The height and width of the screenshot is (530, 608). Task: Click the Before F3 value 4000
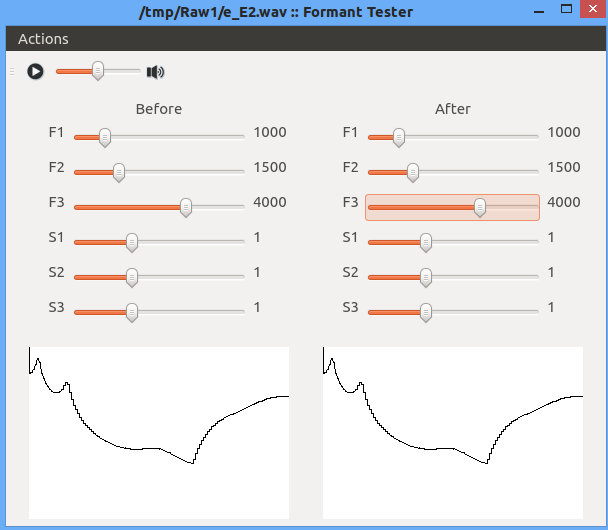click(270, 202)
